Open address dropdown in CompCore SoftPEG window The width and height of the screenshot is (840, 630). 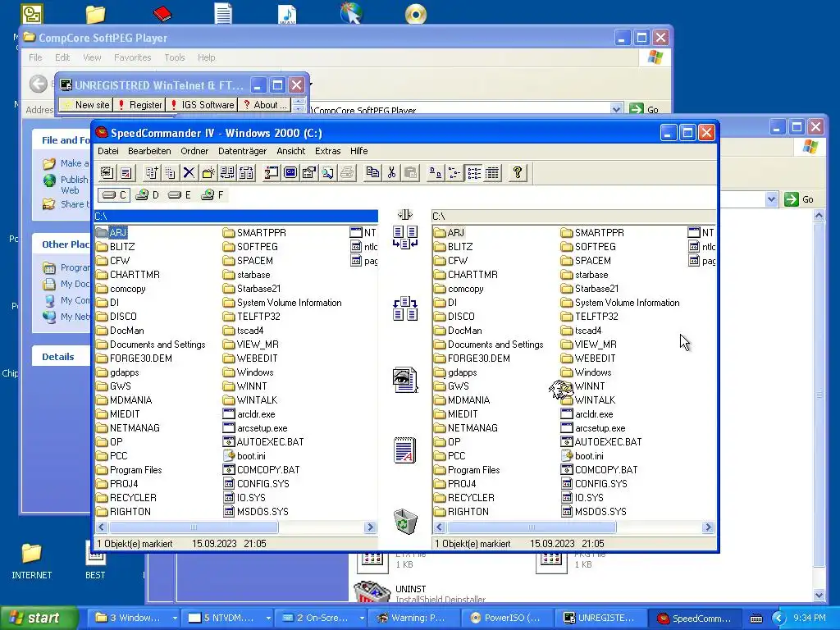[x=617, y=109]
